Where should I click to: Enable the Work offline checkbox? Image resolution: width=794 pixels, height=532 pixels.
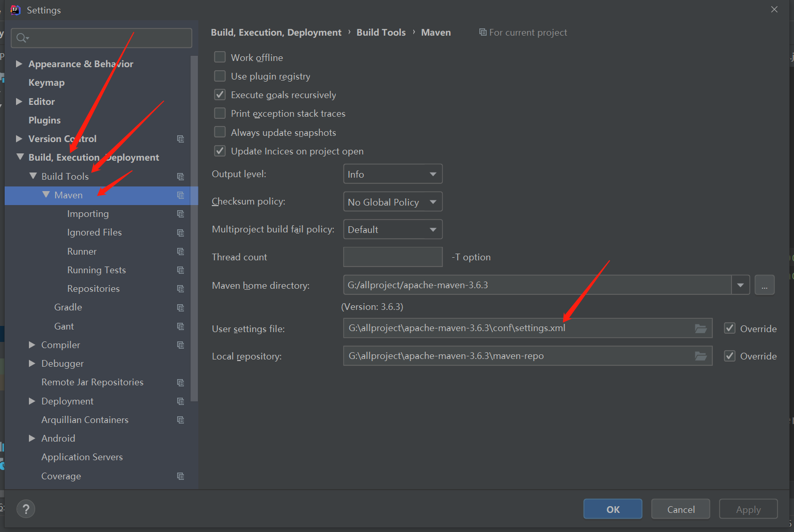pyautogui.click(x=220, y=57)
